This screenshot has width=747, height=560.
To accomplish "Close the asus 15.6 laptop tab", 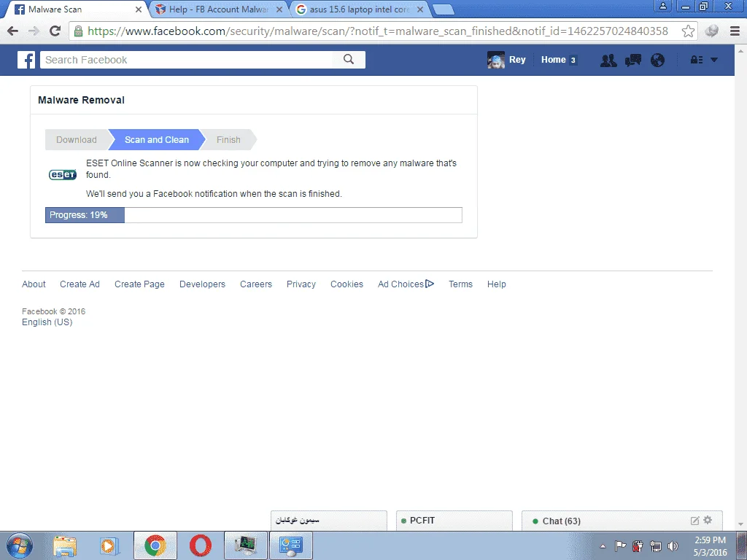I will point(419,9).
